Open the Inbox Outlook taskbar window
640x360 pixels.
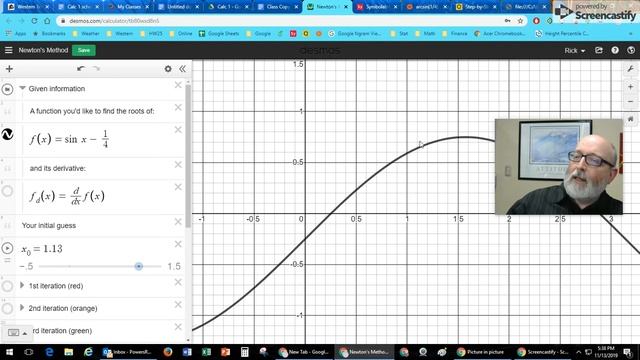(x=127, y=352)
